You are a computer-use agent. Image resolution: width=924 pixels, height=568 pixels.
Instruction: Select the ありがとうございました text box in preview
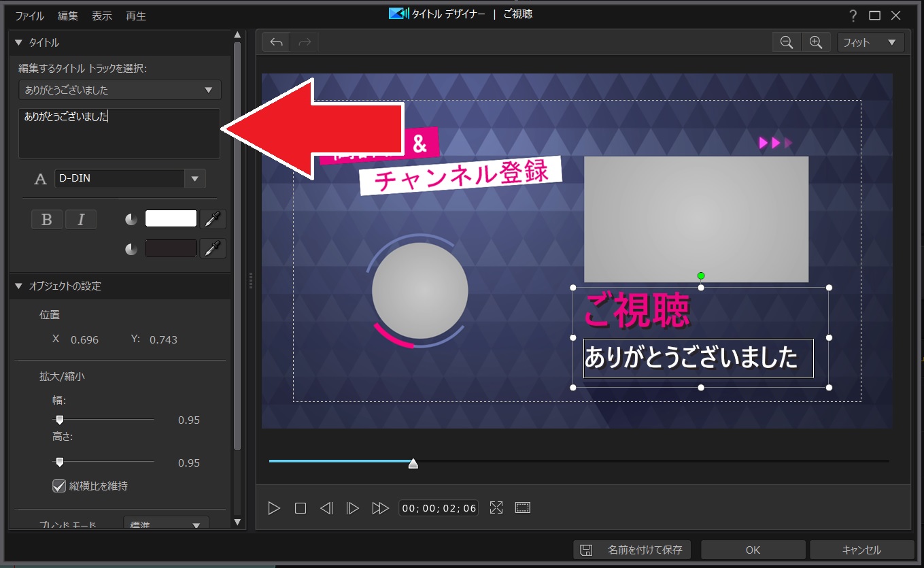pyautogui.click(x=698, y=358)
